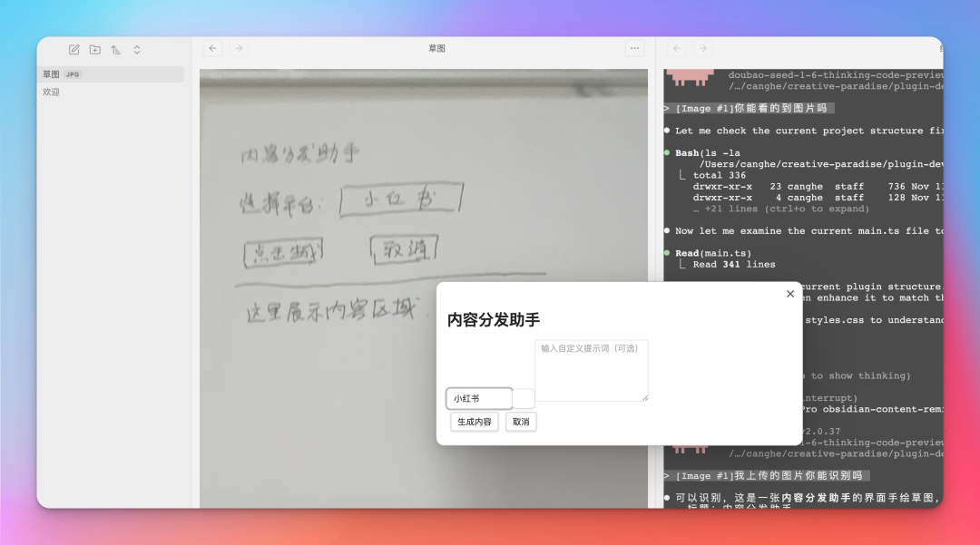The image size is (980, 545).
Task: Click the Read(main.ts) terminal line
Action: pyautogui.click(x=713, y=253)
